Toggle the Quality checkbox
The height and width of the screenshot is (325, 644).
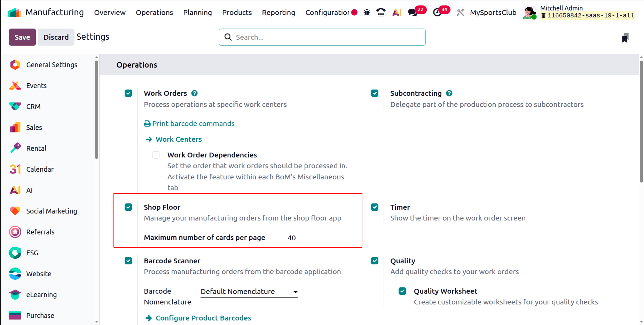coord(375,261)
